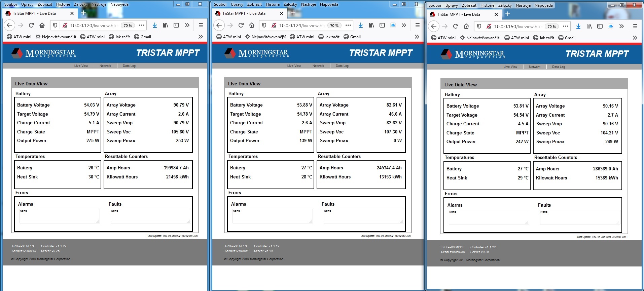Show sidebars in the 10.0.0.150 window
The image size is (644, 291).
(x=600, y=26)
